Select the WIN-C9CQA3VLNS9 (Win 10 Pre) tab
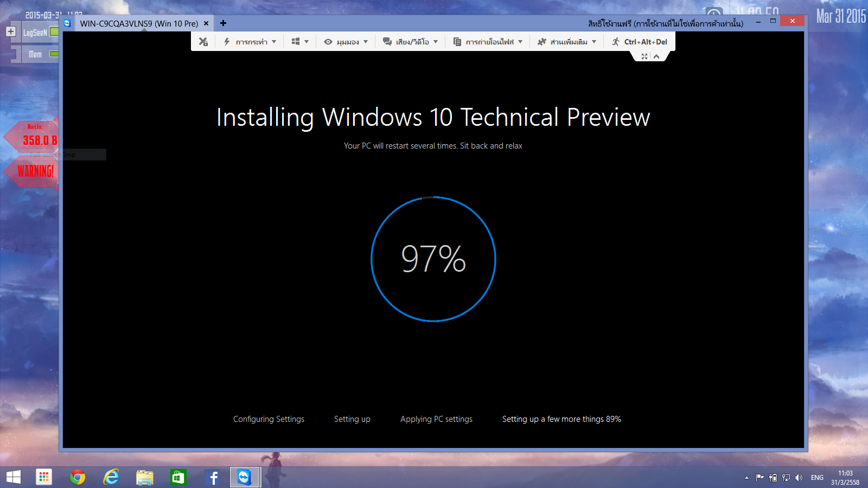Screen dimensions: 868x488 pos(139,23)
